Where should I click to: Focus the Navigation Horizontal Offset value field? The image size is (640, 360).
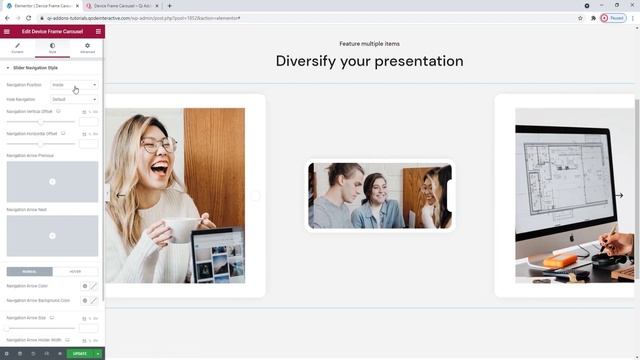89,144
